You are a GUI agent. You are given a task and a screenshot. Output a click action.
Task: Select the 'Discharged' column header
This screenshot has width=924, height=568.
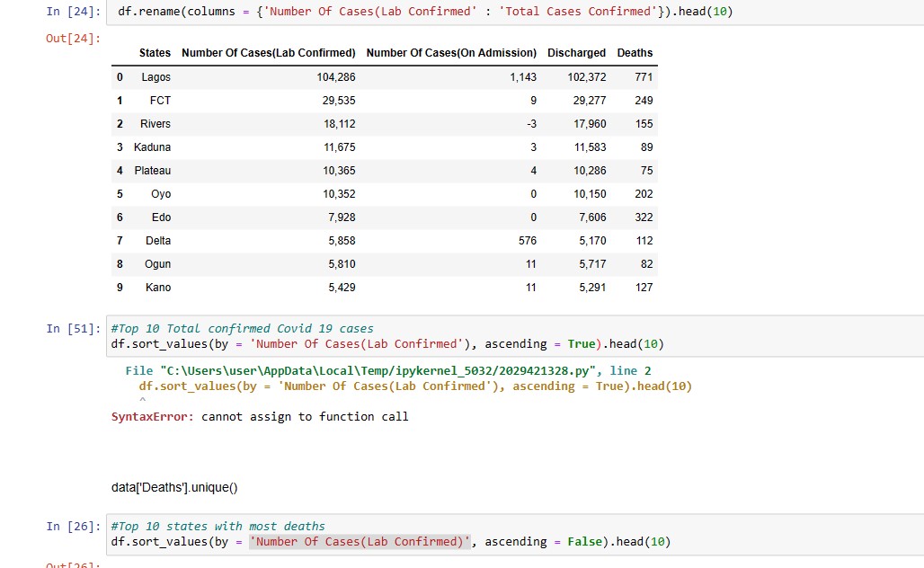pyautogui.click(x=576, y=53)
